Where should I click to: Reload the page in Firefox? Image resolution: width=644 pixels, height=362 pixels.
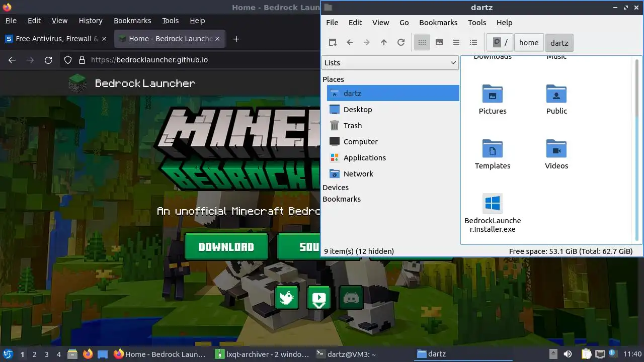point(48,60)
